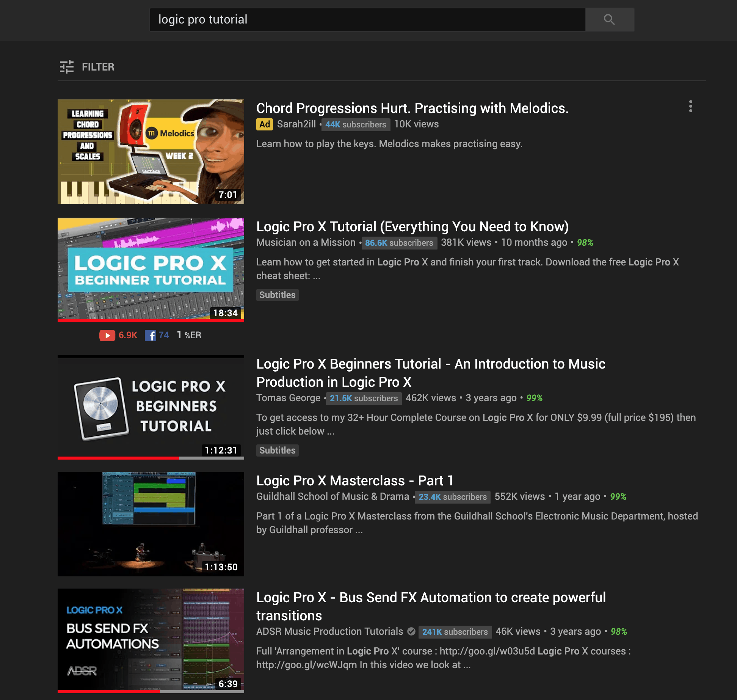
Task: Click the 99% rating for Tomas George video
Action: [535, 398]
